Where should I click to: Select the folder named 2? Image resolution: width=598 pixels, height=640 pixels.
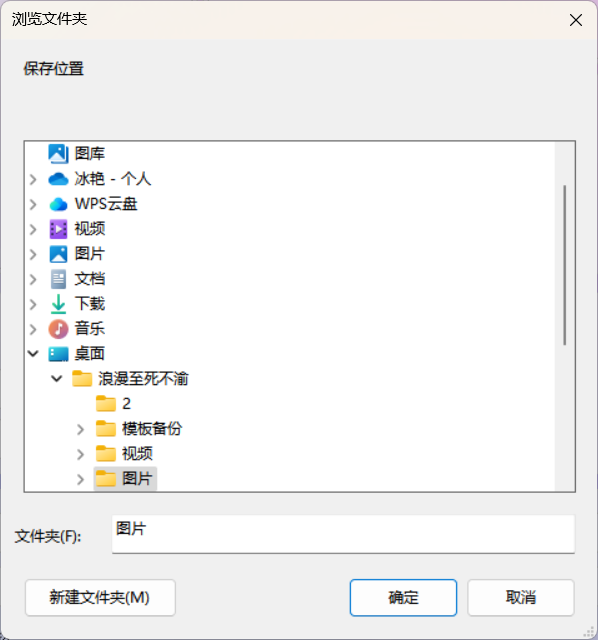coord(114,404)
